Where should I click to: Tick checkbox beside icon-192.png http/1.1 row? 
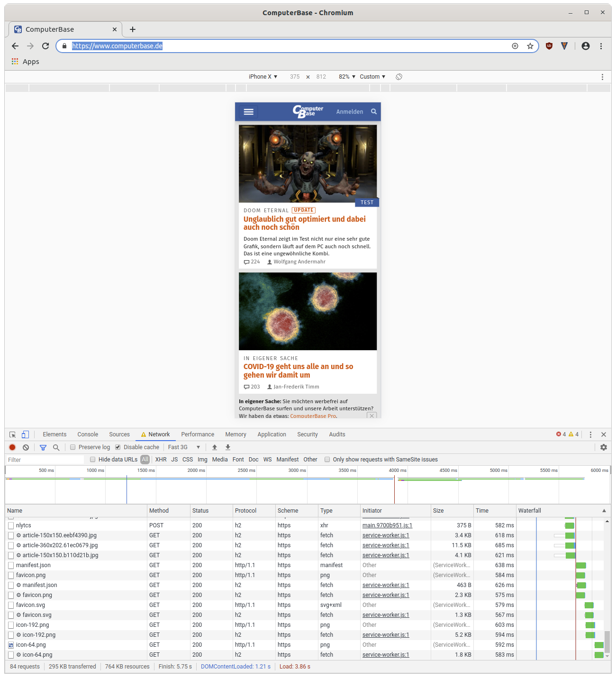11,625
